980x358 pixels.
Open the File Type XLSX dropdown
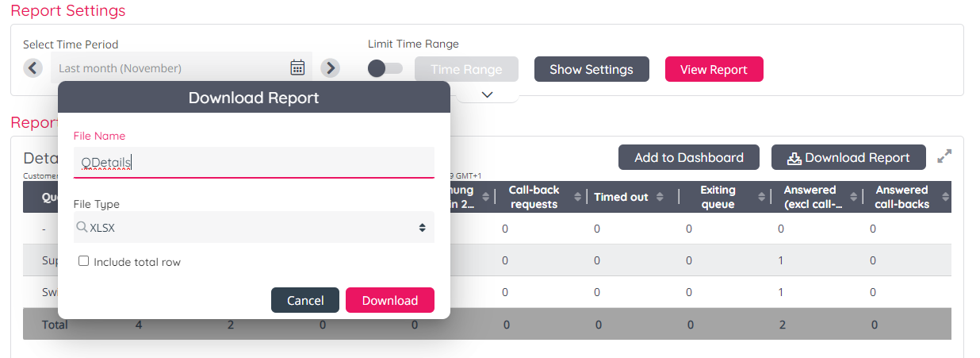[254, 228]
